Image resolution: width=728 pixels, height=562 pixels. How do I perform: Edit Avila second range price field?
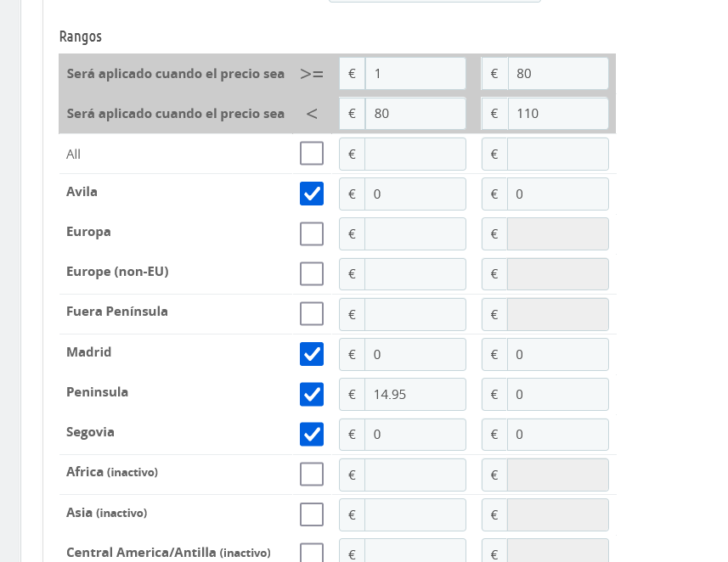557,194
